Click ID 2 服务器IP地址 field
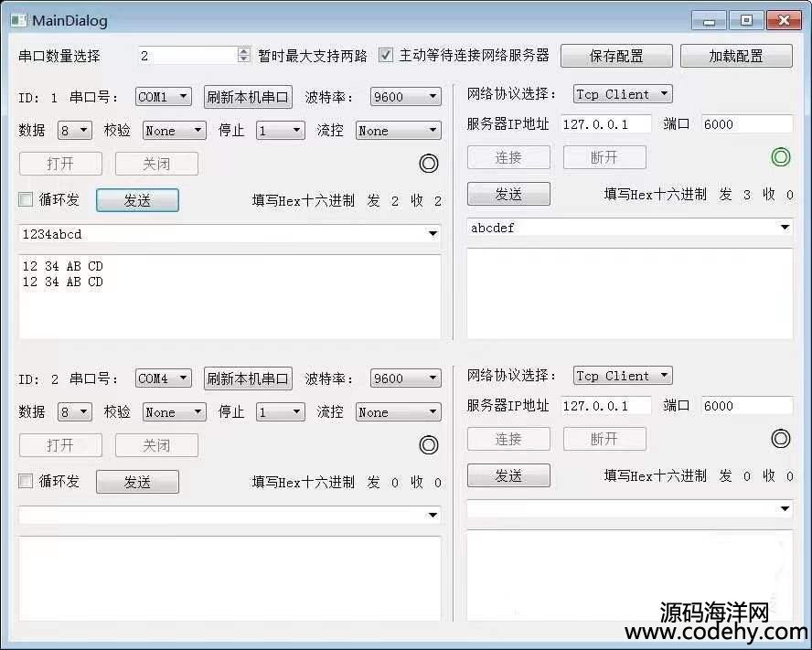This screenshot has width=812, height=650. [606, 406]
